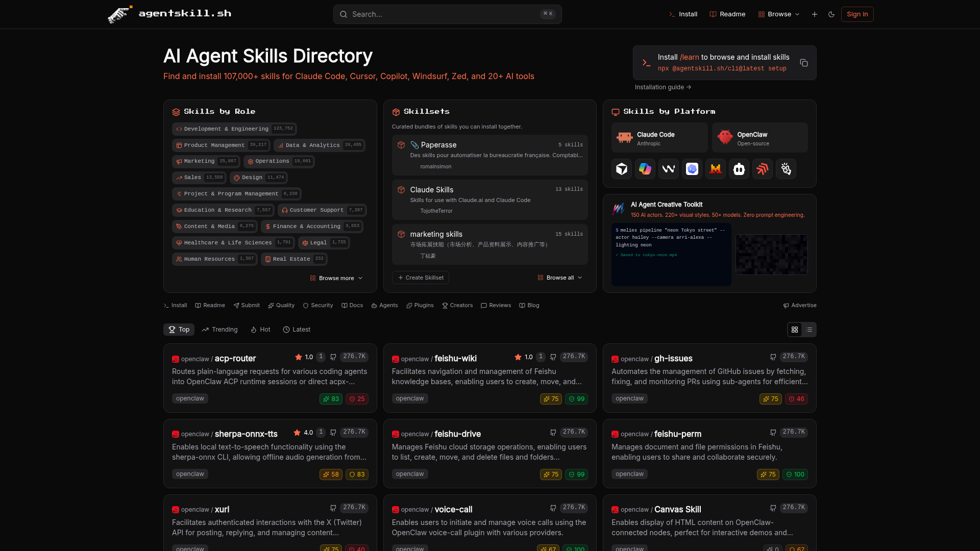Switch to list view layout
The width and height of the screenshot is (980, 551).
(809, 330)
